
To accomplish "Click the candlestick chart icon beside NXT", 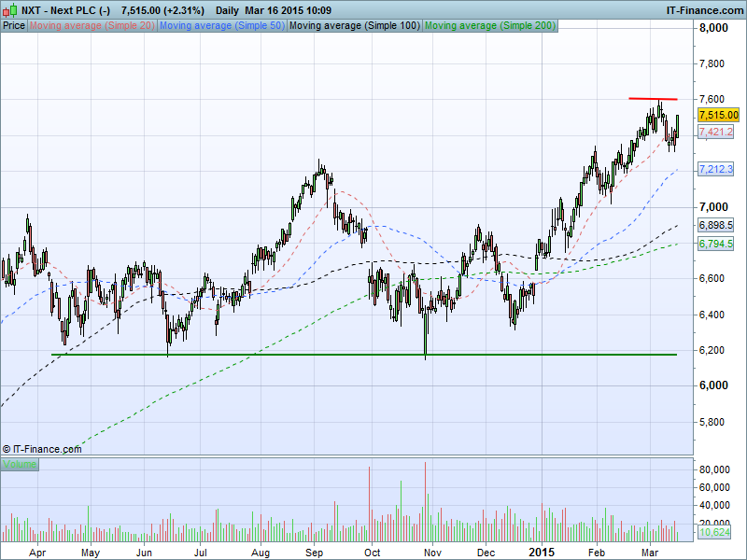I will point(9,8).
